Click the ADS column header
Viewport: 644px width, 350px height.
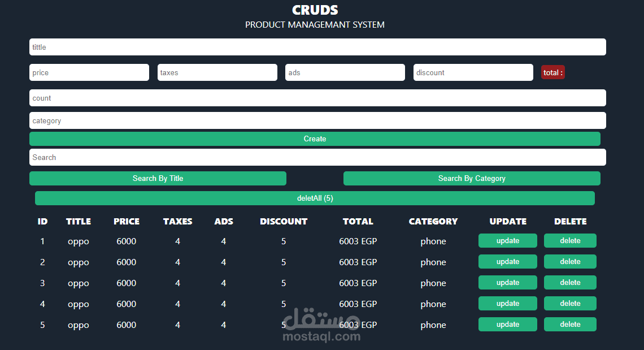click(224, 221)
